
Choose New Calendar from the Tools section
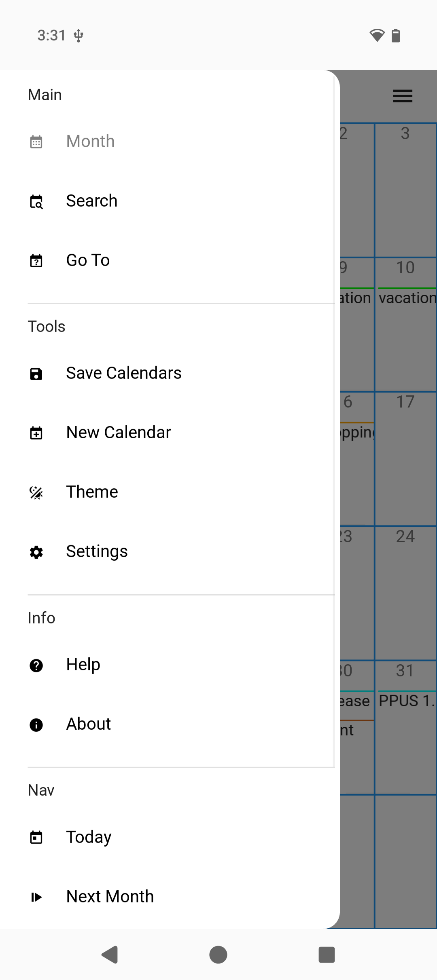tap(119, 433)
